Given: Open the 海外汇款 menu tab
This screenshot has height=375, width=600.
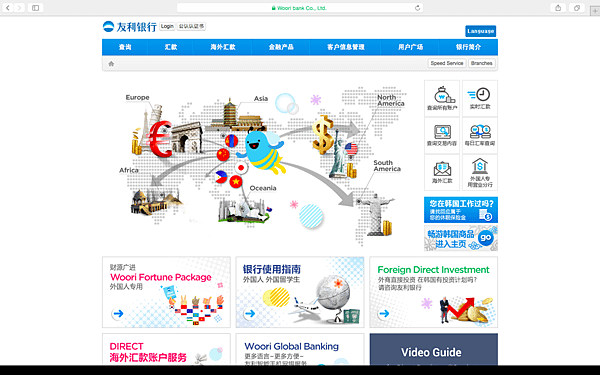Looking at the screenshot, I should point(223,47).
